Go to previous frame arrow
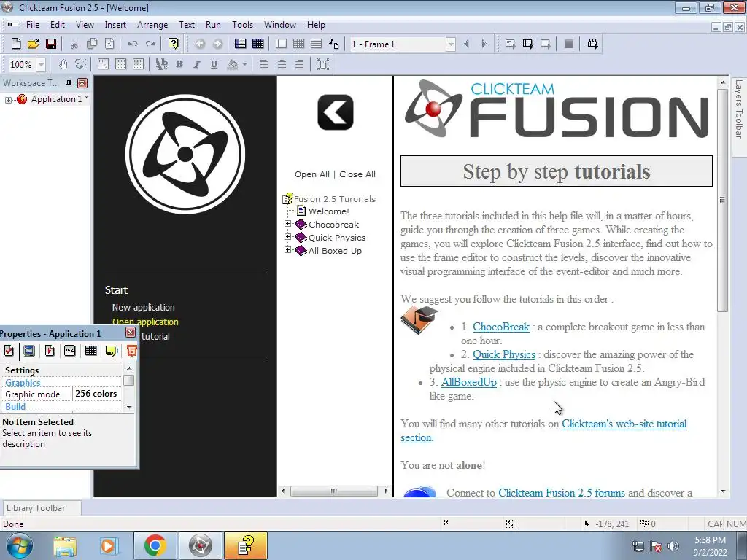 click(466, 44)
